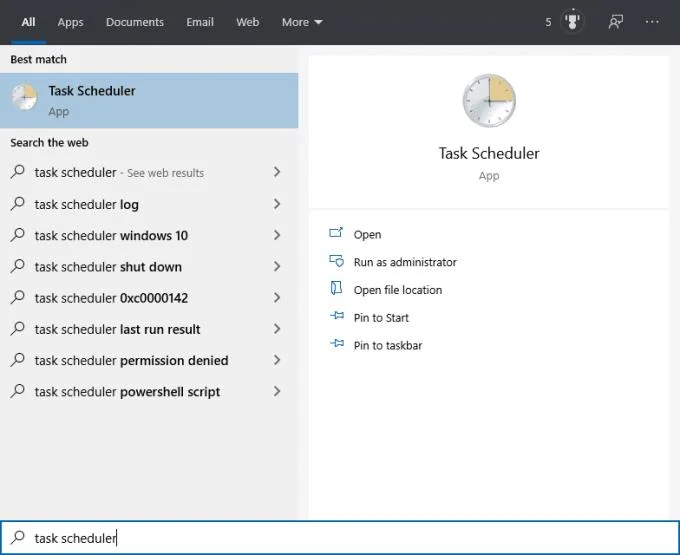Click the large Task Scheduler clock icon in preview

(x=489, y=101)
